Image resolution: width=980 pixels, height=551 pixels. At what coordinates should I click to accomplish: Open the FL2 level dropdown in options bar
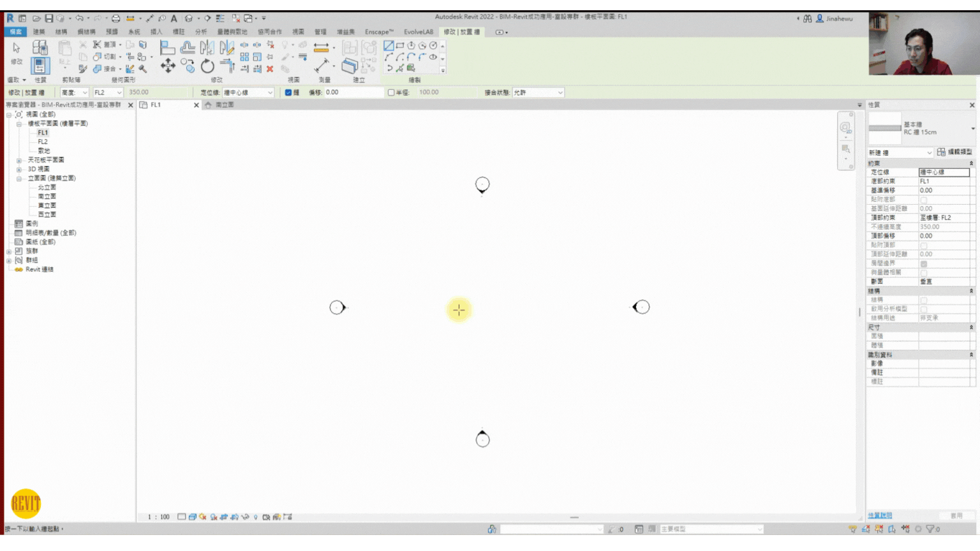(108, 92)
